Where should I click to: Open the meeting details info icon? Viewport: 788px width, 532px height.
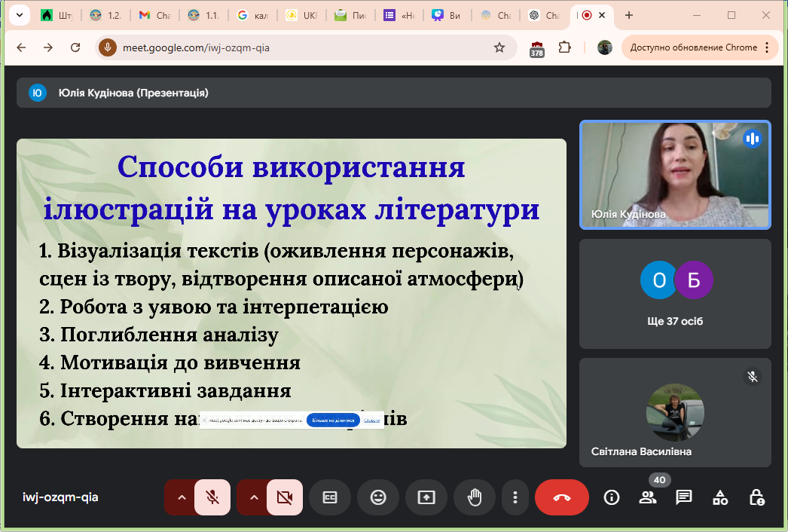(611, 497)
